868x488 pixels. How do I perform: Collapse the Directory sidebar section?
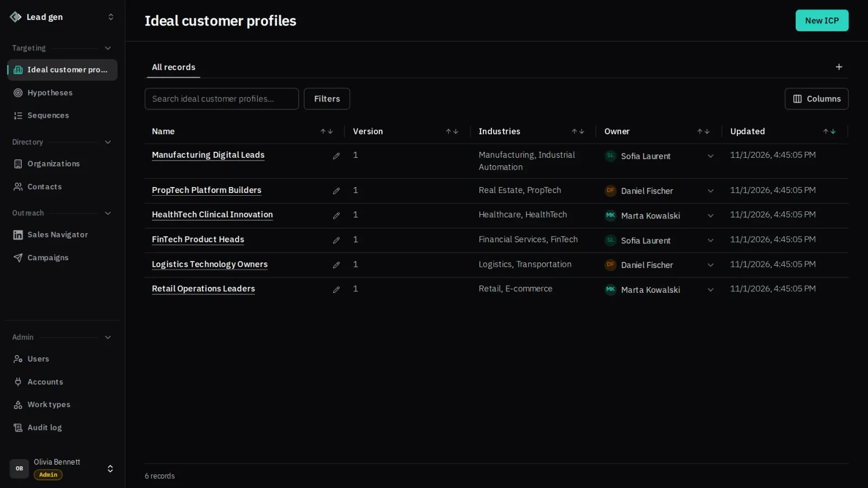click(108, 142)
